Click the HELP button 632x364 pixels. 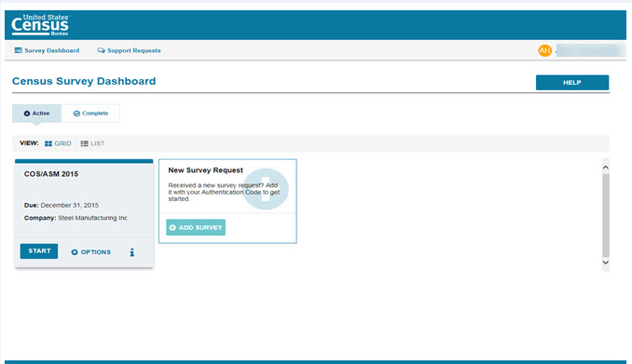[x=572, y=82]
